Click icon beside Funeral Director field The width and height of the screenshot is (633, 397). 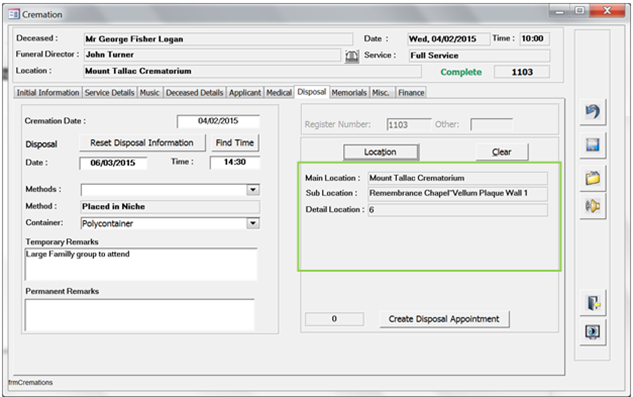352,56
